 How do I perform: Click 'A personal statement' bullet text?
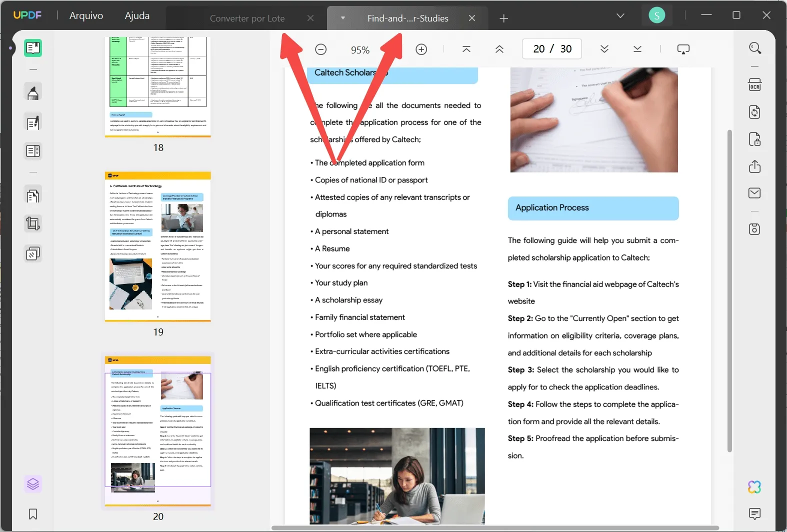click(x=351, y=231)
